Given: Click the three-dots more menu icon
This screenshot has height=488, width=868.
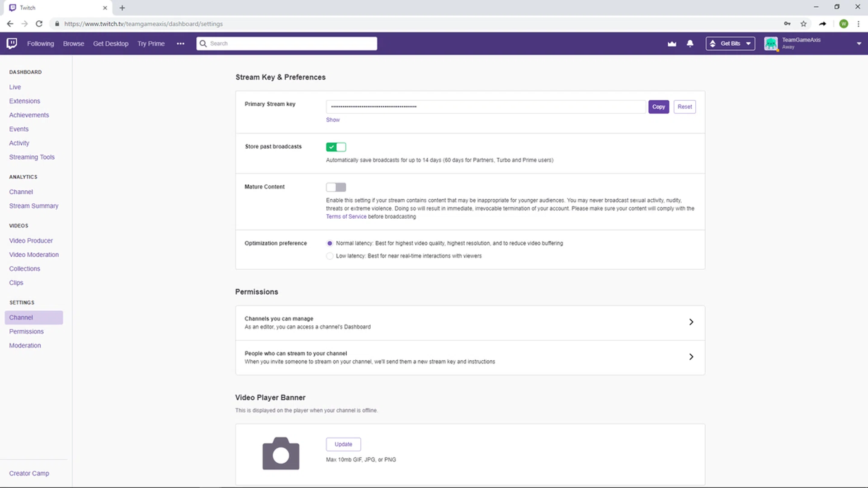Looking at the screenshot, I should (x=180, y=44).
